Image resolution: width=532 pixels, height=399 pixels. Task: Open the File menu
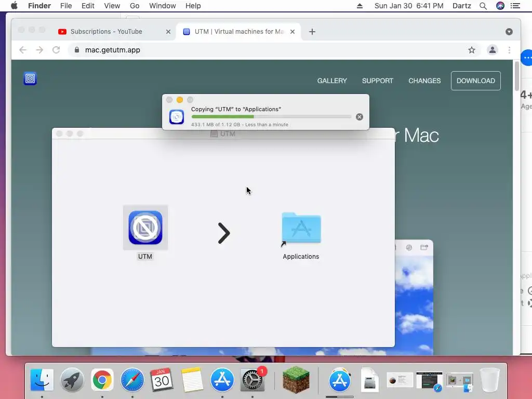(66, 6)
